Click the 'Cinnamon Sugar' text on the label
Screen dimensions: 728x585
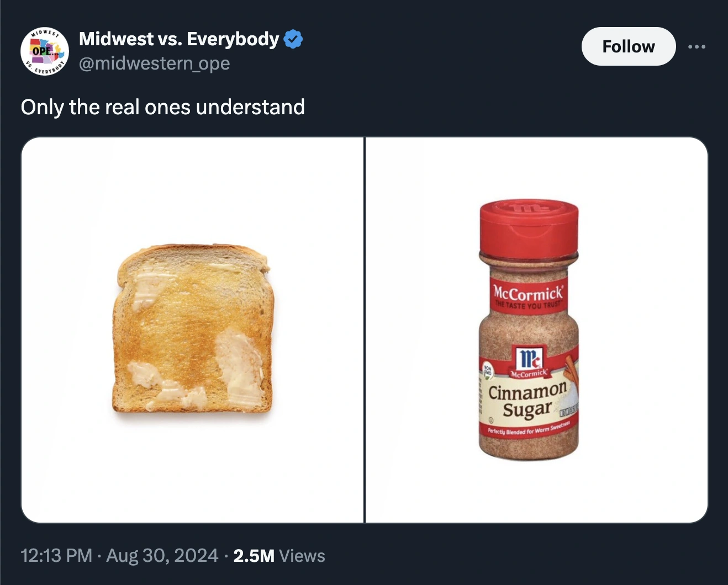coord(527,400)
